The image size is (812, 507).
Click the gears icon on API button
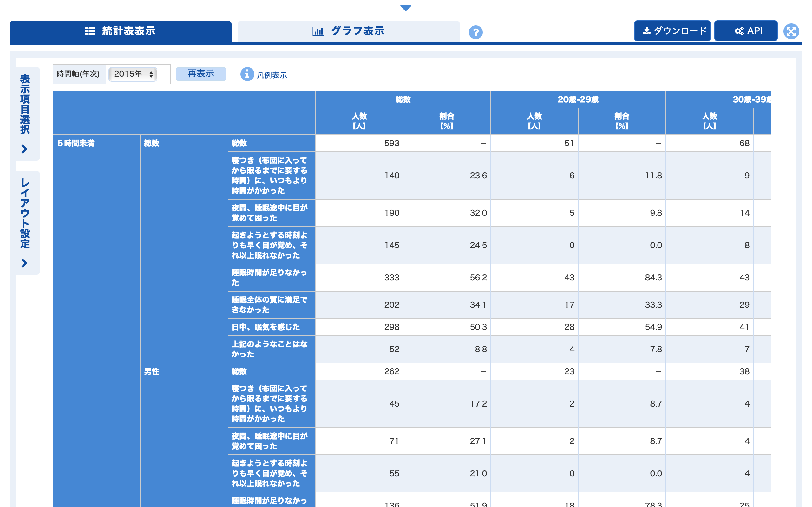(739, 31)
